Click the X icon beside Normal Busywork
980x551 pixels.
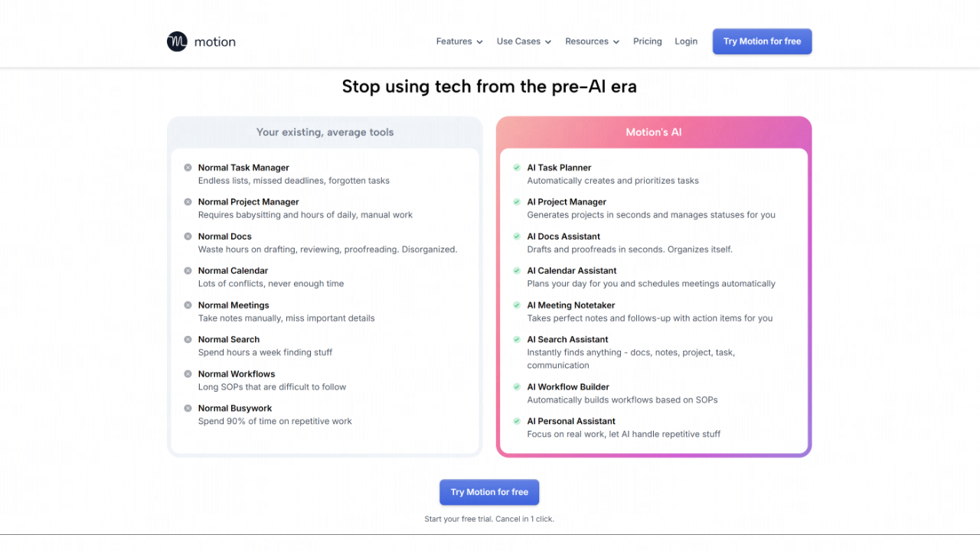pyautogui.click(x=188, y=409)
